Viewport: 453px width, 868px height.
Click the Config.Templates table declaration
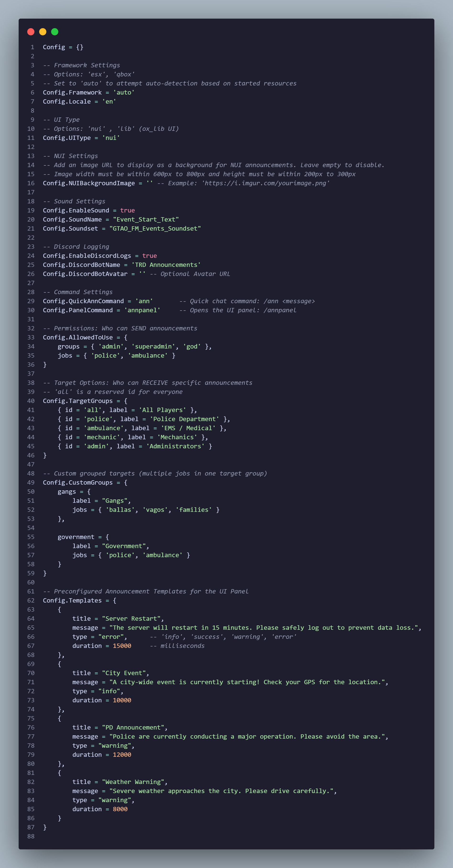pyautogui.click(x=80, y=600)
